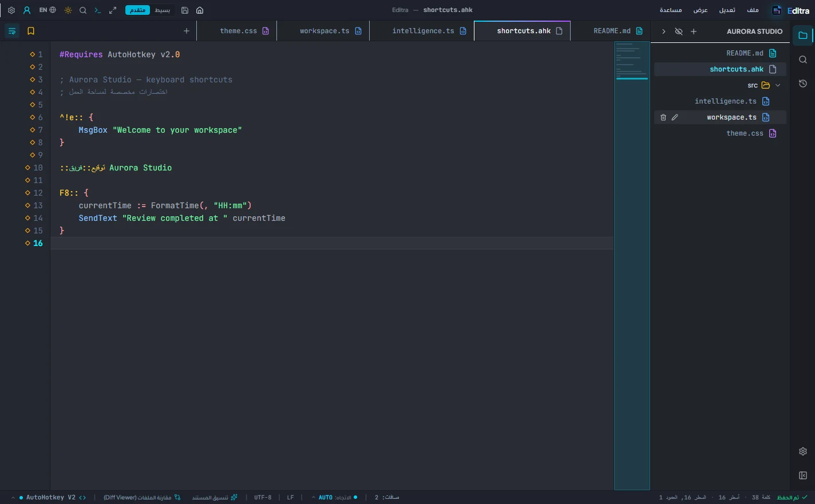This screenshot has width=815, height=504.
Task: Open تعديل (Edit) menu
Action: 727,10
